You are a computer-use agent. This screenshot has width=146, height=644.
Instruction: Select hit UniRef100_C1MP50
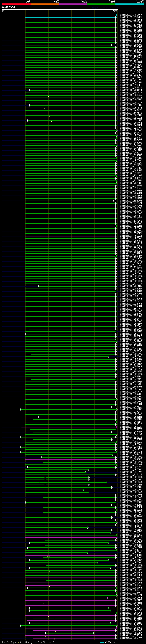click(x=131, y=128)
